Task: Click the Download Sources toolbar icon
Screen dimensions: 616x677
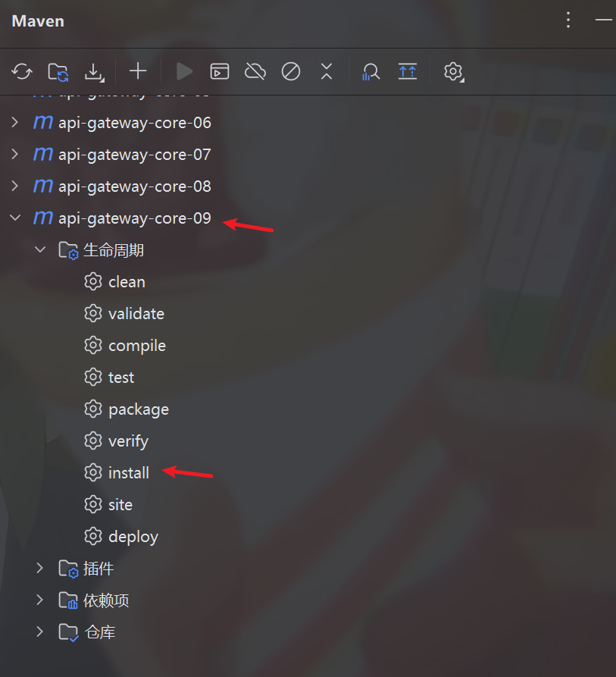Action: pyautogui.click(x=94, y=71)
